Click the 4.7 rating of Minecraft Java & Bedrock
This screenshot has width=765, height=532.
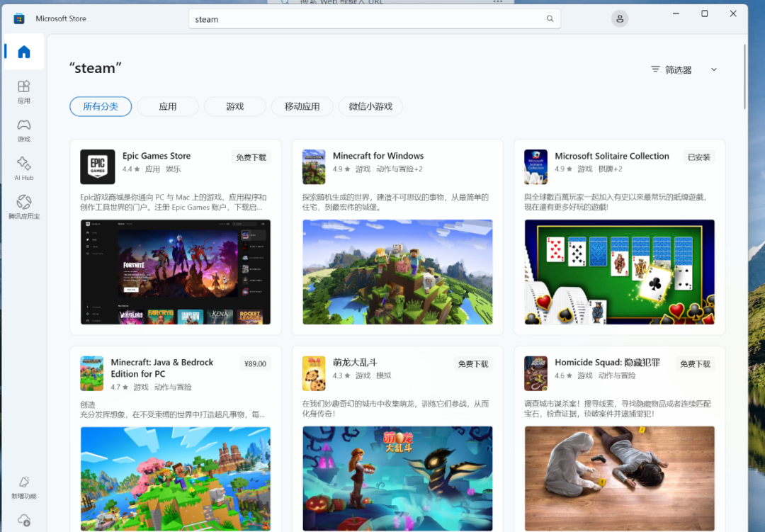coord(119,387)
